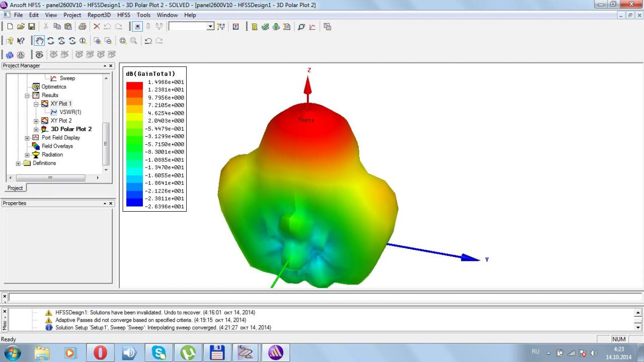Toggle the highlighted select mode button
644x362 pixels.
coord(137,27)
